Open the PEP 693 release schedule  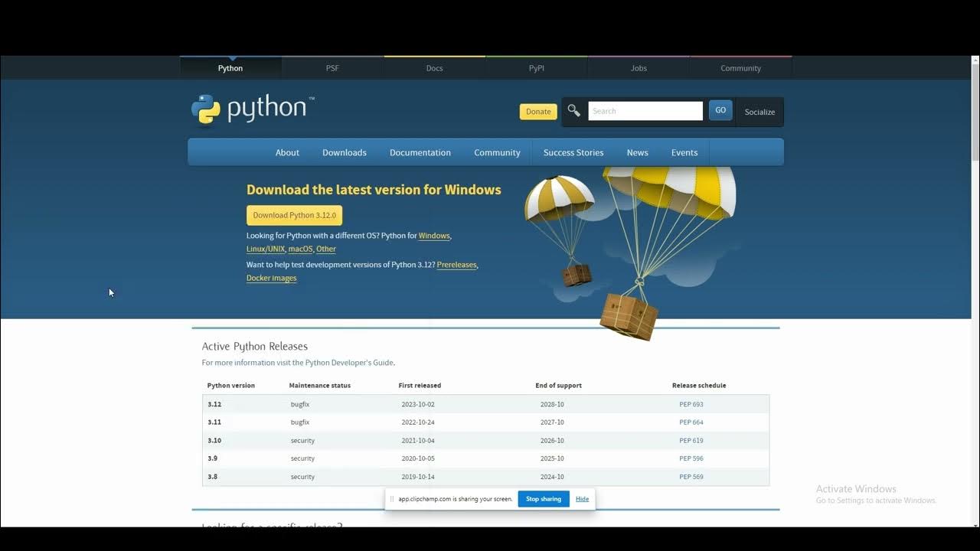[691, 404]
